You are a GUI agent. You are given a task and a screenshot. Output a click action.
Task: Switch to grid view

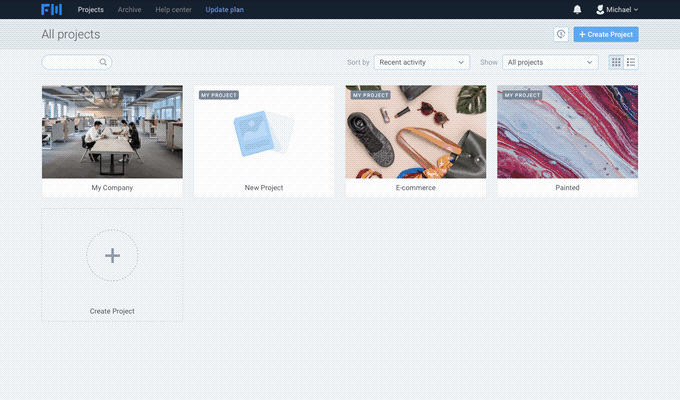(x=616, y=62)
